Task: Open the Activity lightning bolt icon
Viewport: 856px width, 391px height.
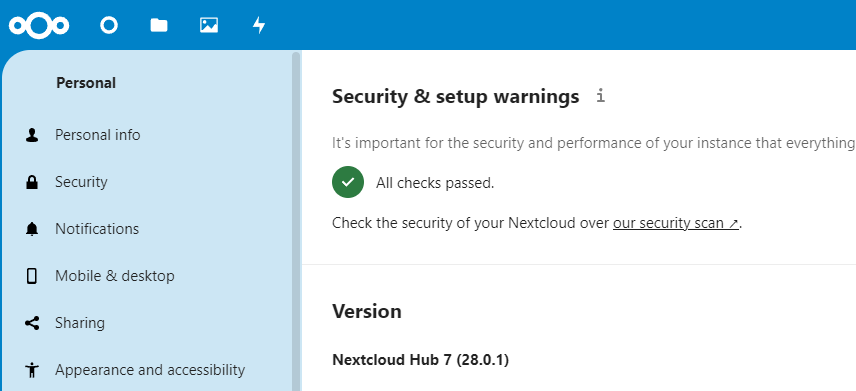Action: pos(259,25)
